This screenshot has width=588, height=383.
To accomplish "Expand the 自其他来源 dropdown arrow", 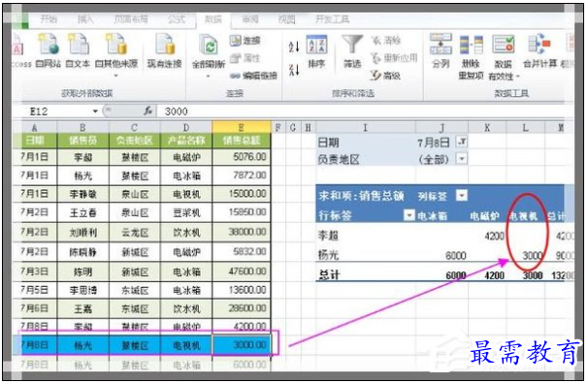I will click(116, 76).
